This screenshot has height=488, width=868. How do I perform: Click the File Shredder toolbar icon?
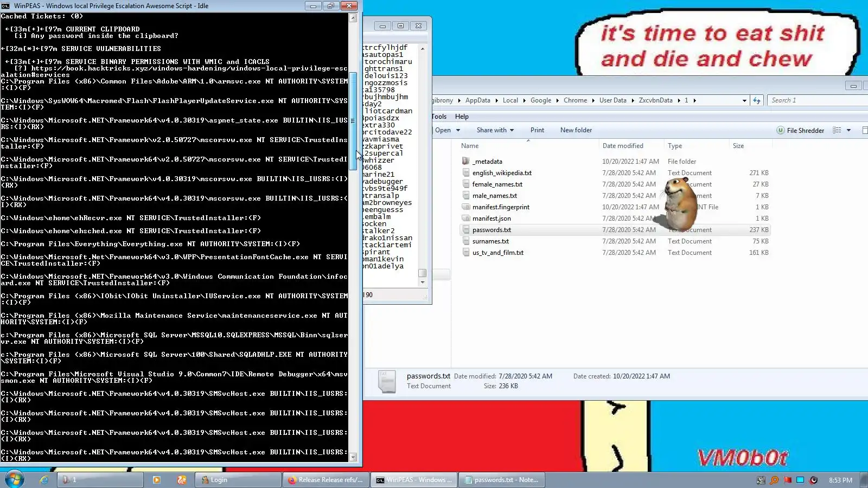click(x=780, y=130)
